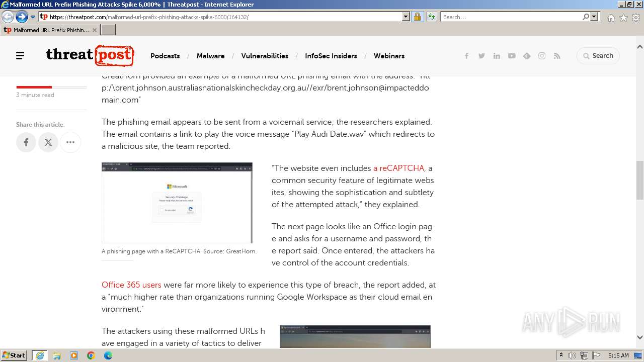This screenshot has width=644, height=362.
Task: Open the IE Tools gear icon
Action: click(636, 18)
